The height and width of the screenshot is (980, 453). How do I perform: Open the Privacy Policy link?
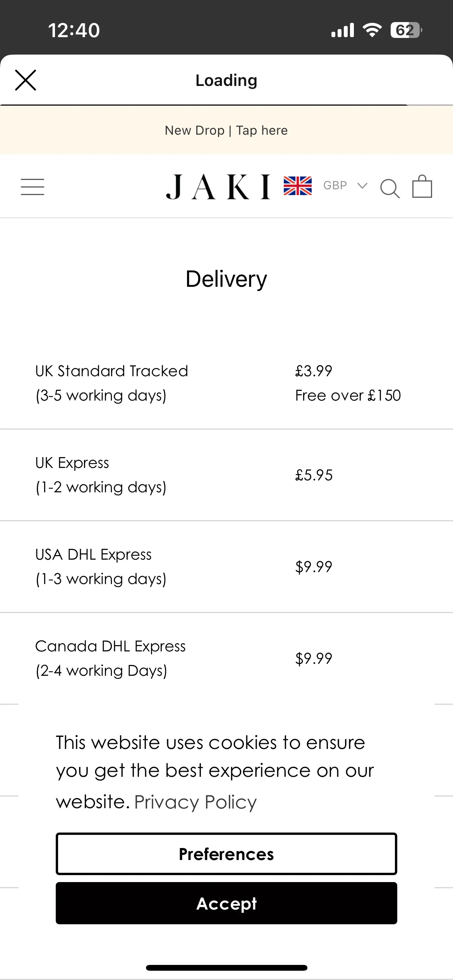click(196, 802)
